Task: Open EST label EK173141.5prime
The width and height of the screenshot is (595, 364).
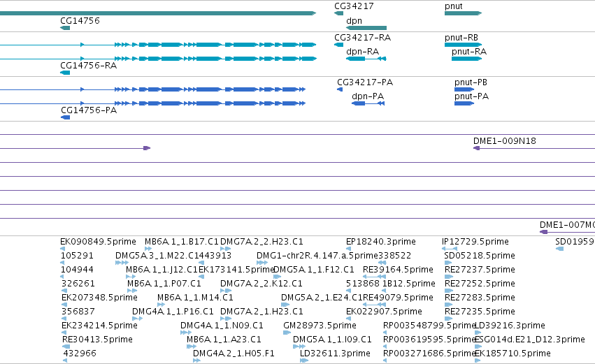Action: coord(236,270)
